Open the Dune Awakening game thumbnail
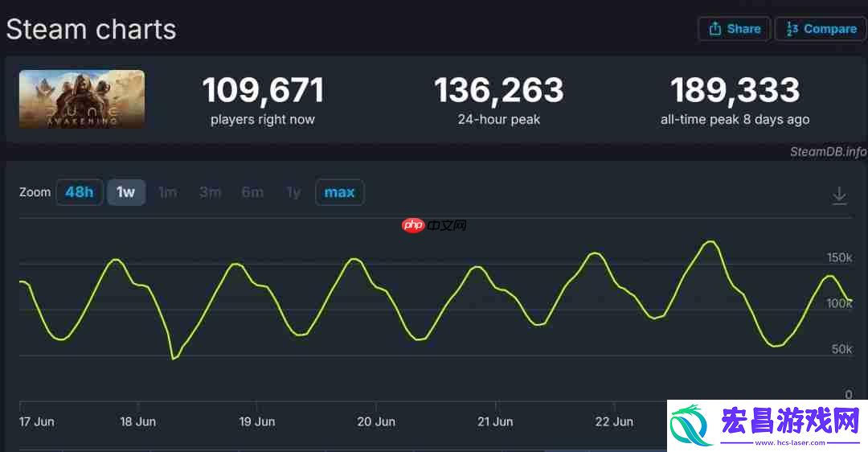Viewport: 868px width, 452px height. [82, 99]
